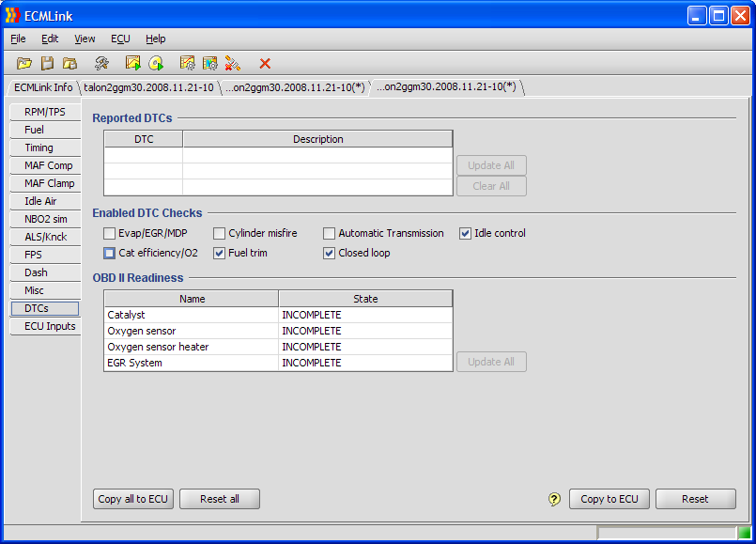This screenshot has height=544, width=756.
Task: Uncheck the Idle control checkbox
Action: pyautogui.click(x=466, y=233)
